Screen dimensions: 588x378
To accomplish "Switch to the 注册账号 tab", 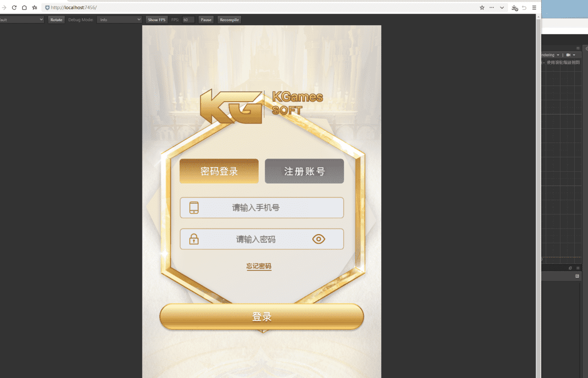I will [x=304, y=171].
